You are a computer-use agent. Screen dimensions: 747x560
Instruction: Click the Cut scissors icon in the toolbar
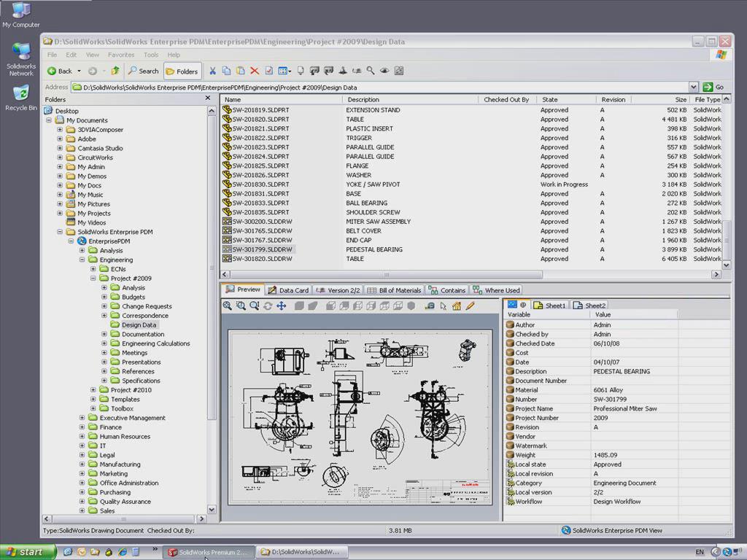point(212,71)
